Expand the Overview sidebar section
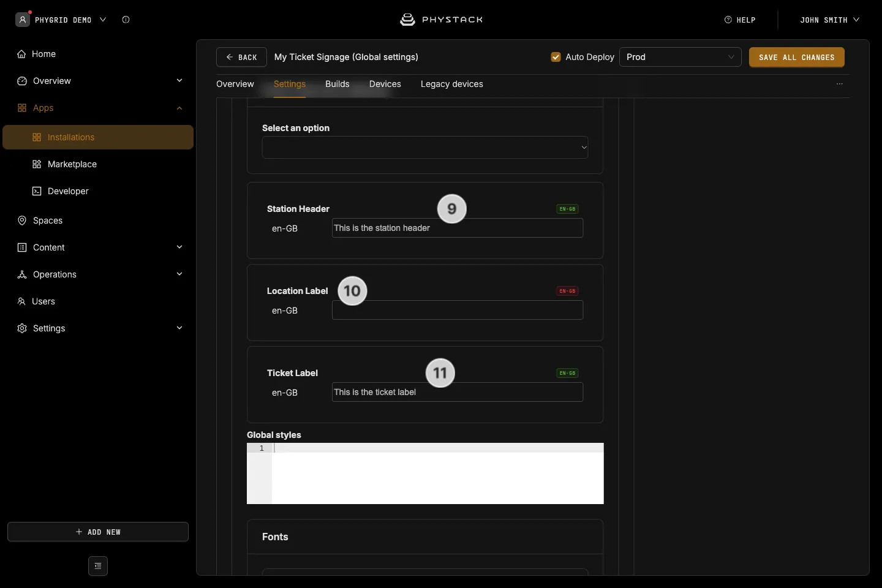The height and width of the screenshot is (588, 882). pos(179,81)
